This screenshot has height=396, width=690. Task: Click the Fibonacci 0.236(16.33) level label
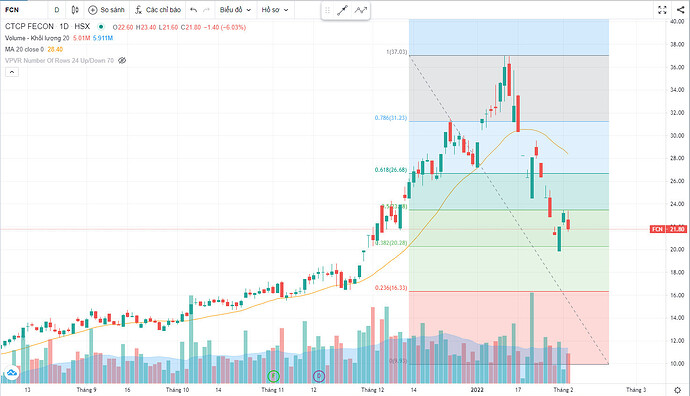click(391, 288)
